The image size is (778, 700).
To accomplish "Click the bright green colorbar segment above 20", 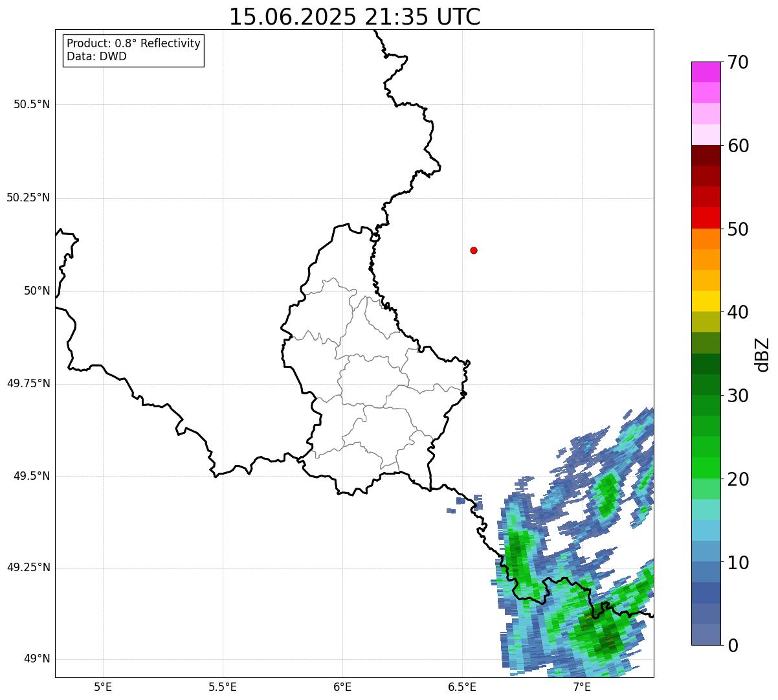I will click(706, 468).
